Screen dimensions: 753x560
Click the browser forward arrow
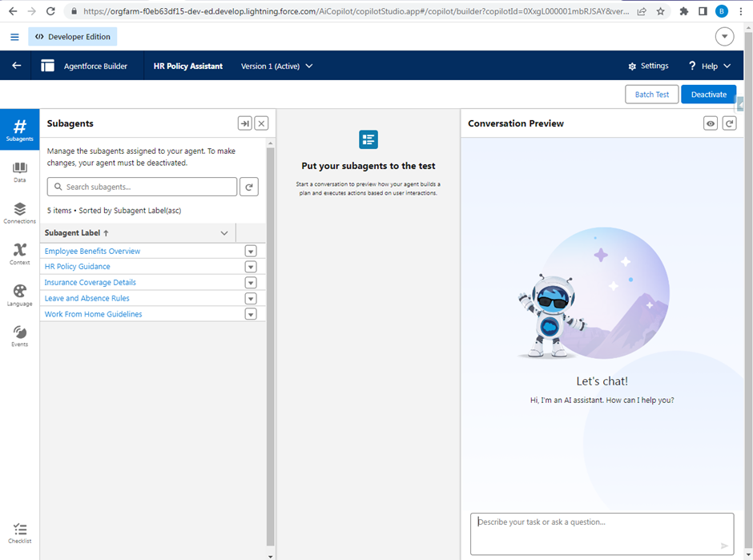pos(32,11)
